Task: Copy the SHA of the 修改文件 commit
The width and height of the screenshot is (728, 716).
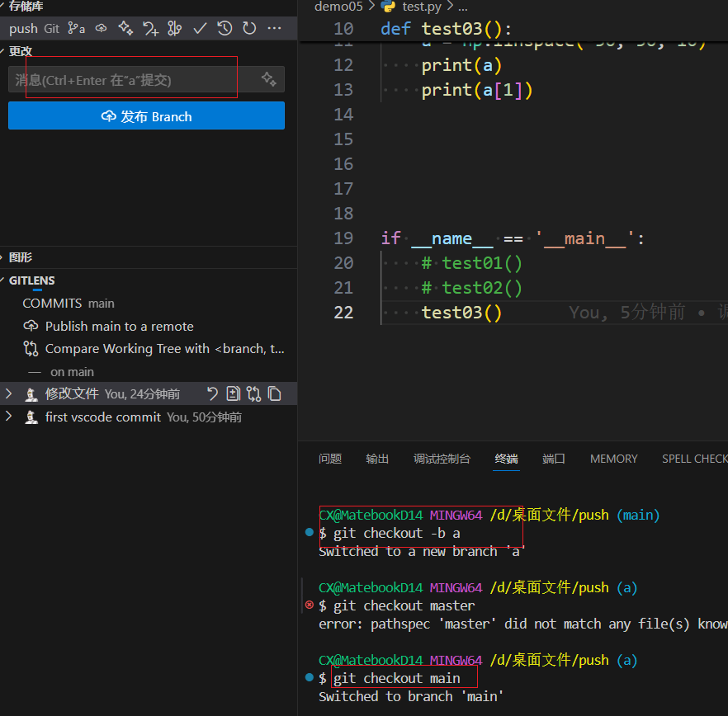Action: click(275, 393)
